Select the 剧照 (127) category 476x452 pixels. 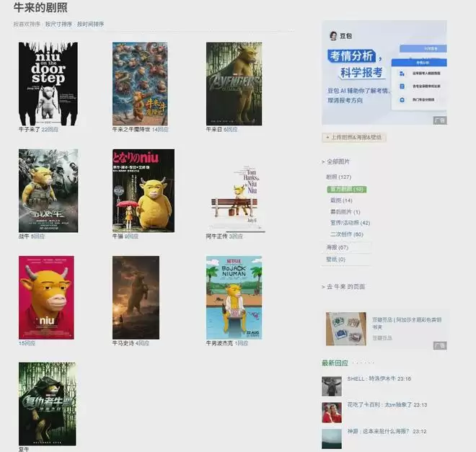pos(338,177)
